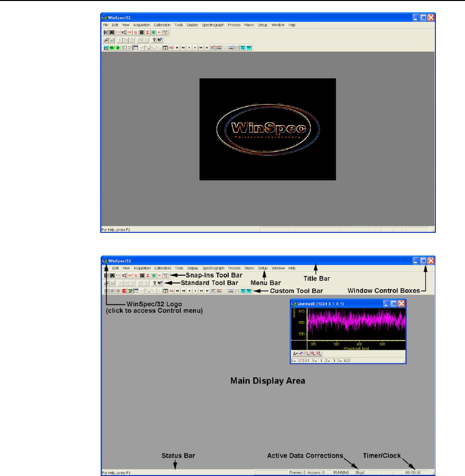Viewport: 465px width, 476px height.
Task: Click red Z snap-in icon, upper window
Action: coord(148,32)
